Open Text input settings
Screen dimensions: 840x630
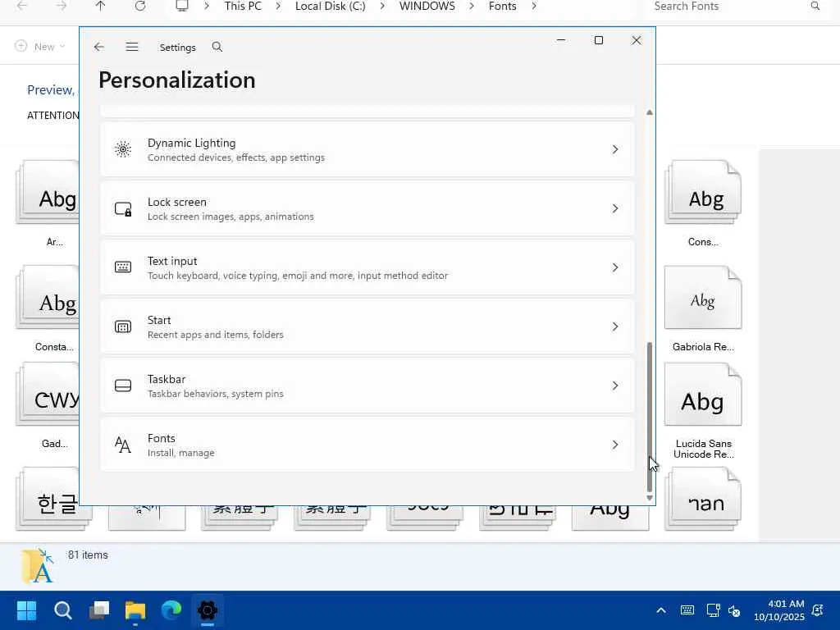point(367,267)
